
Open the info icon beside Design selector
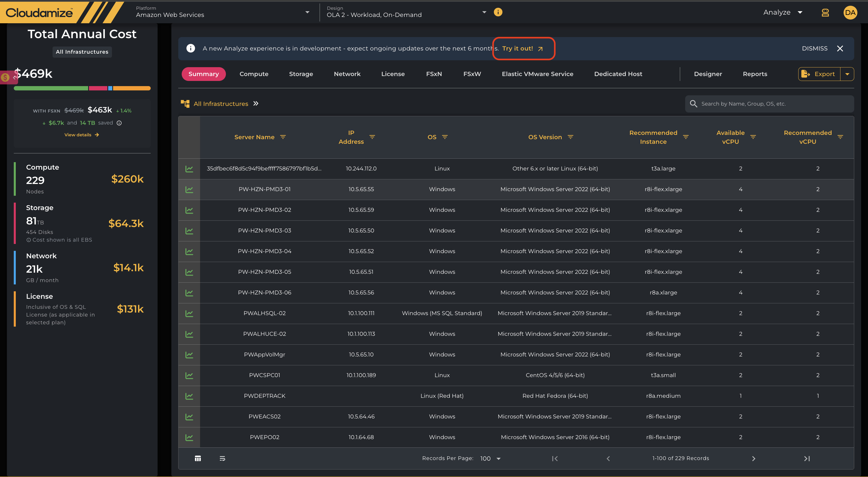(x=498, y=12)
